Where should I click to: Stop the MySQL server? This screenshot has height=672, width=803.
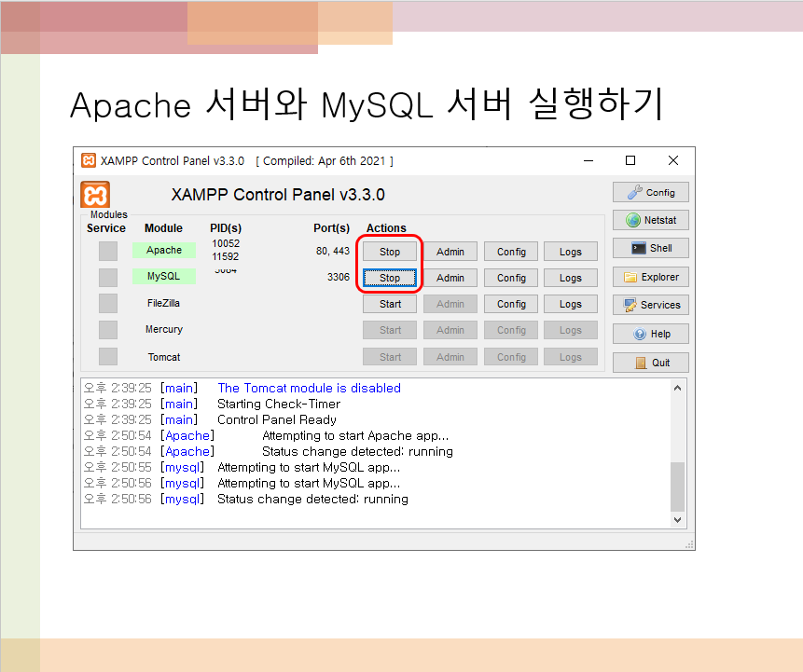click(390, 278)
